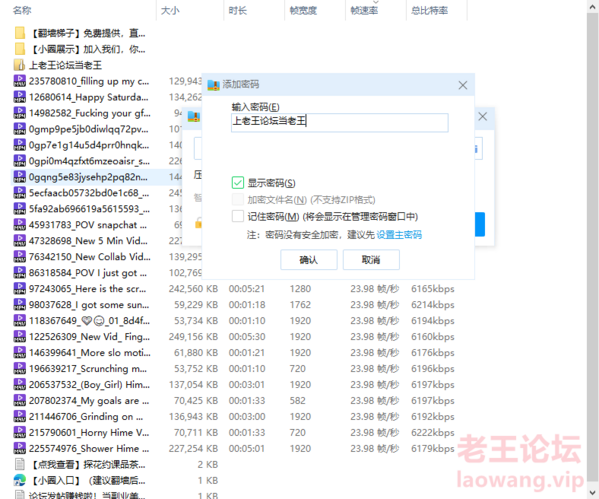Click the 总比特率 column header
599x499 pixels.
430,10
